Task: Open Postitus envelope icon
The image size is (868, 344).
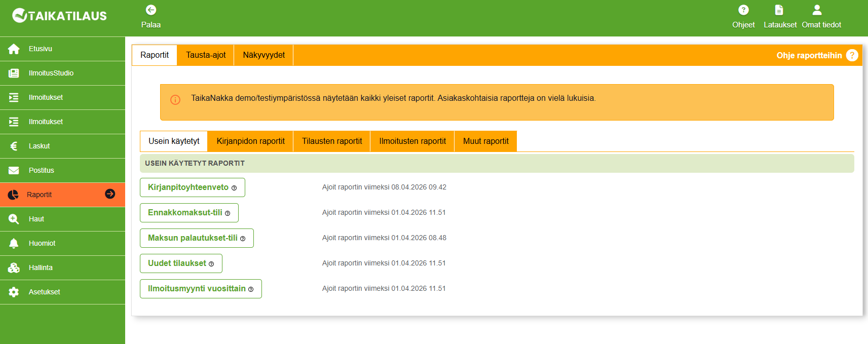Action: tap(14, 171)
